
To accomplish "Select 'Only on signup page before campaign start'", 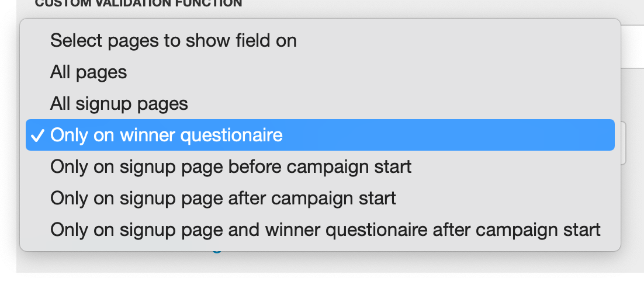I will click(x=231, y=167).
